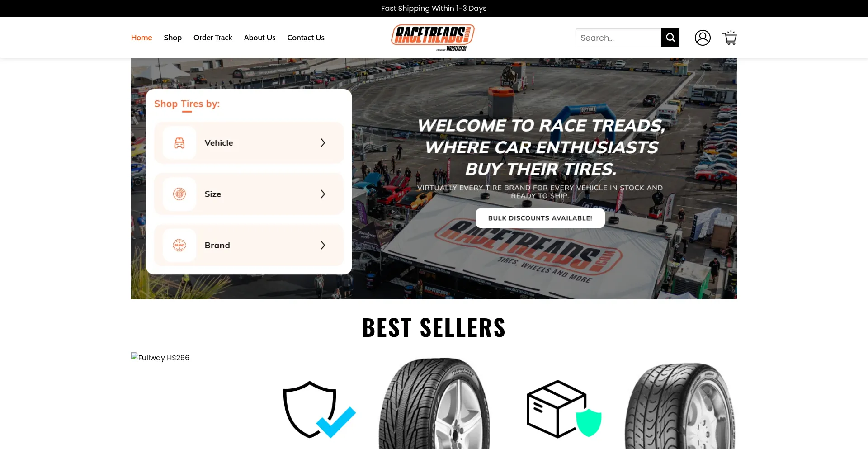The image size is (868, 449).
Task: Open the Contact Us link
Action: (x=306, y=38)
